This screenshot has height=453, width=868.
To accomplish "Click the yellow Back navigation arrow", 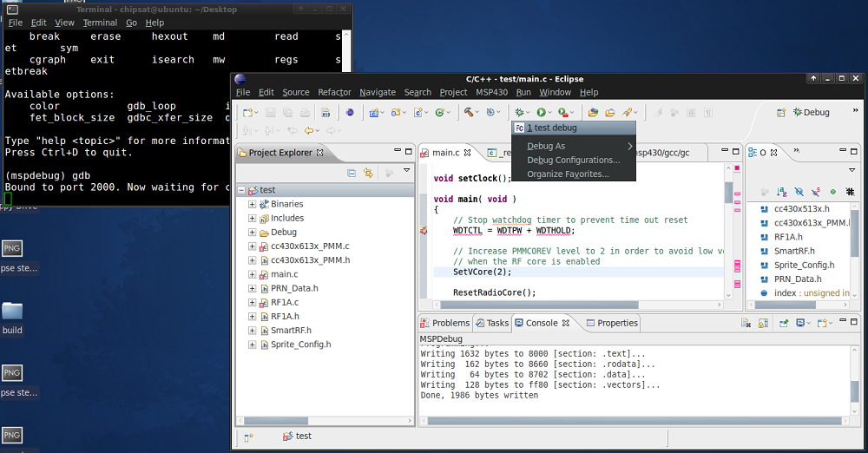I will point(309,131).
